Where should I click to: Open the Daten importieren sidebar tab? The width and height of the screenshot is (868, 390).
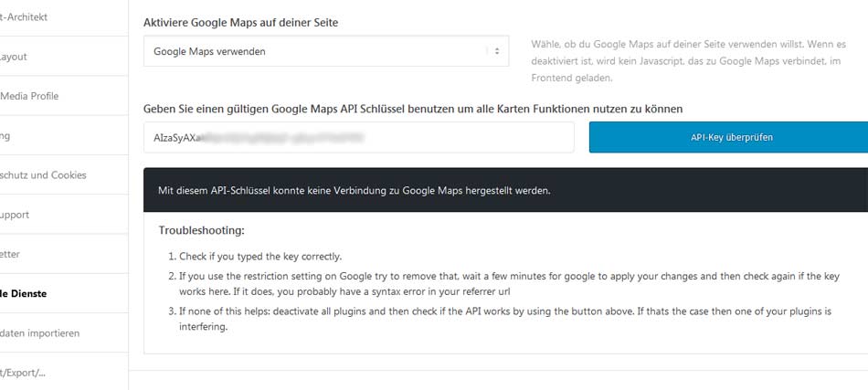pyautogui.click(x=64, y=333)
